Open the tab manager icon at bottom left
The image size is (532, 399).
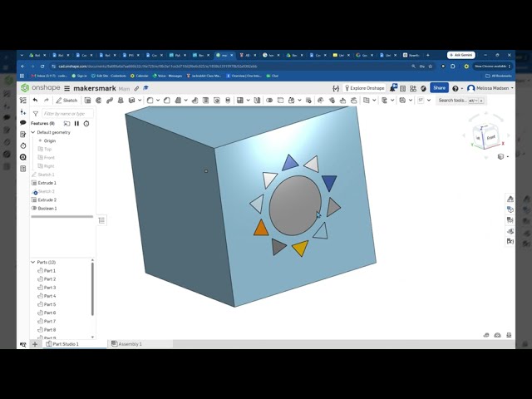[x=23, y=344]
